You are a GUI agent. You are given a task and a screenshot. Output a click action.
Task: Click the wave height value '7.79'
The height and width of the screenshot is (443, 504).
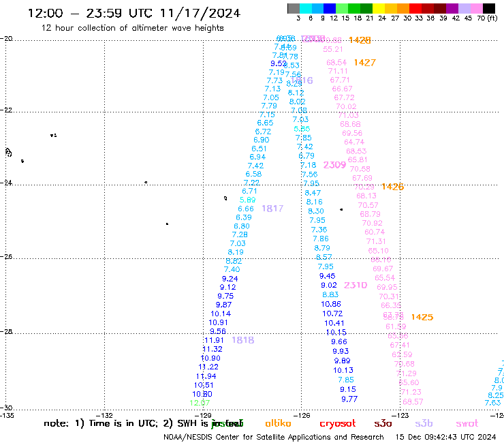coord(269,106)
